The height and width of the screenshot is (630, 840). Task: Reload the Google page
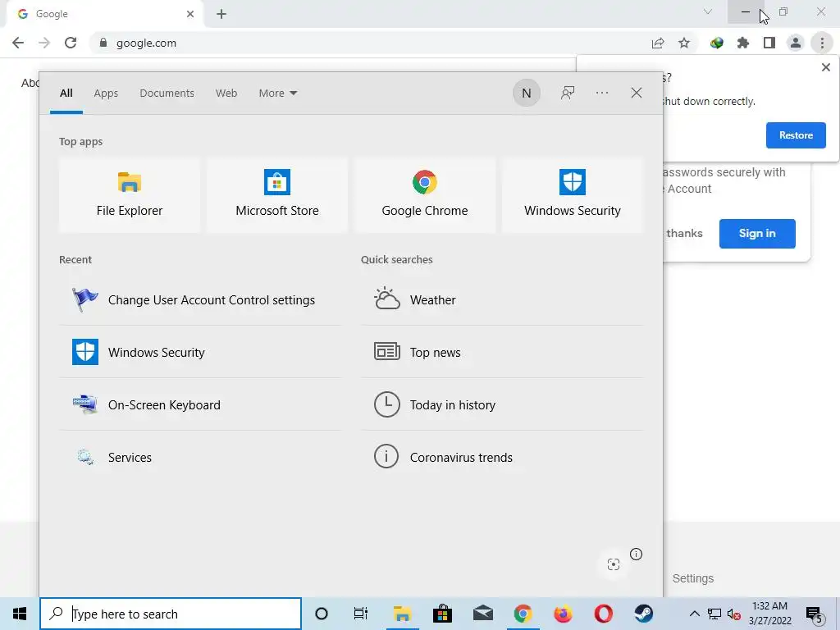point(71,43)
